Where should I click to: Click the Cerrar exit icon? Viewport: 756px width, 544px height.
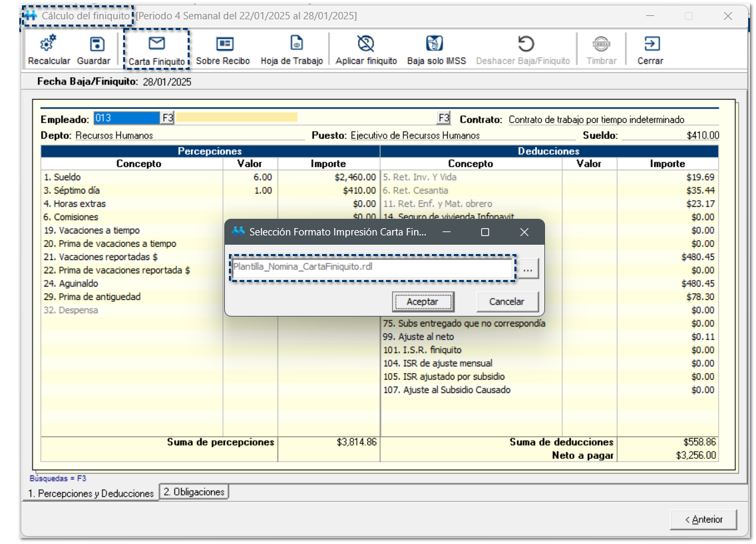[x=650, y=45]
